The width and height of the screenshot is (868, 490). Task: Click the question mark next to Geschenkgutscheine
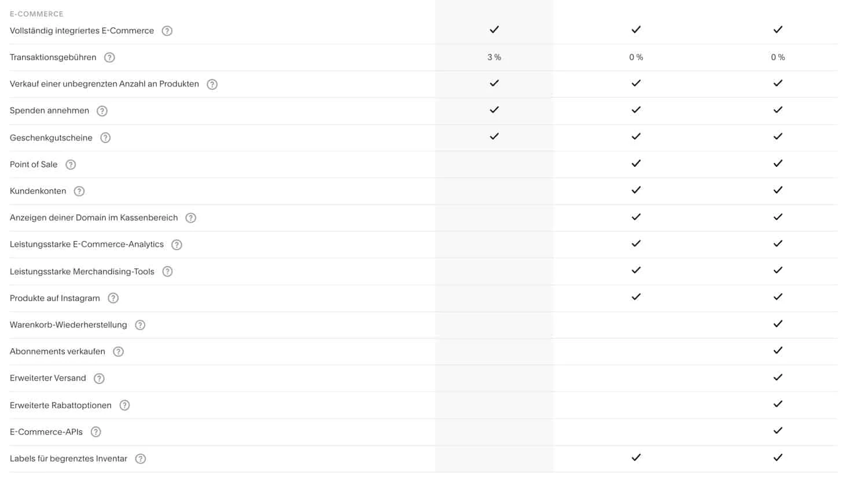point(105,138)
